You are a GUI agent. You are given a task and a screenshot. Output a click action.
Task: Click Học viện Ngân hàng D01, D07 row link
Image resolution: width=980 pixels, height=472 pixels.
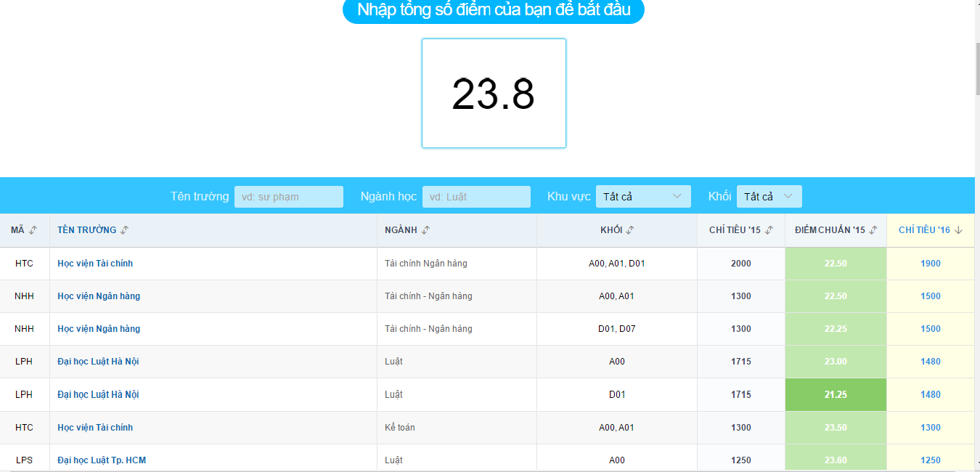99,329
